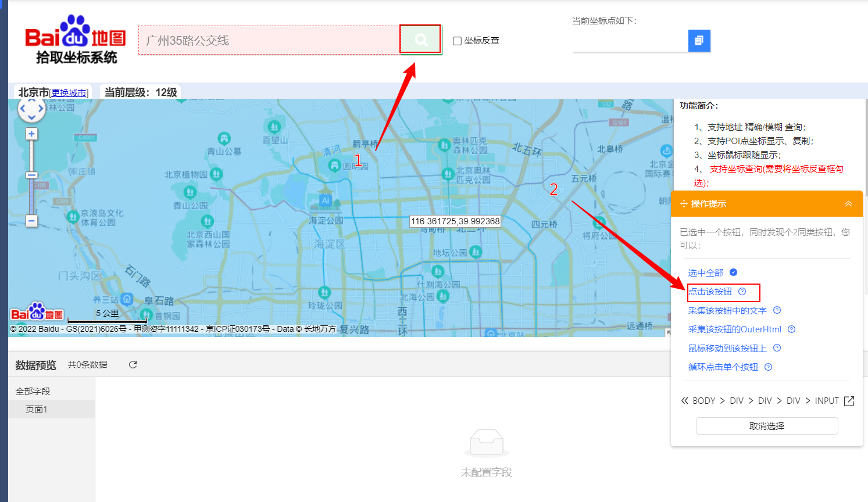Zoom out with the map minus button
The width and height of the screenshot is (868, 502).
[31, 221]
